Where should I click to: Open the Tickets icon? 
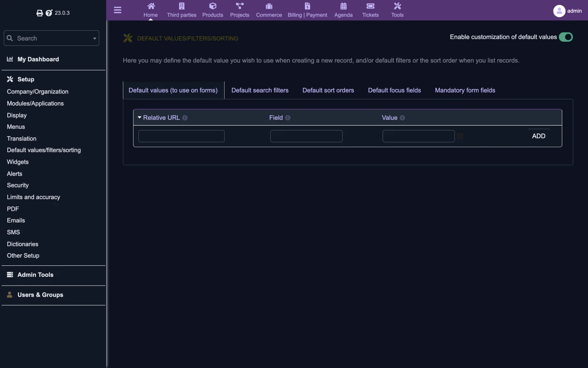point(370,6)
